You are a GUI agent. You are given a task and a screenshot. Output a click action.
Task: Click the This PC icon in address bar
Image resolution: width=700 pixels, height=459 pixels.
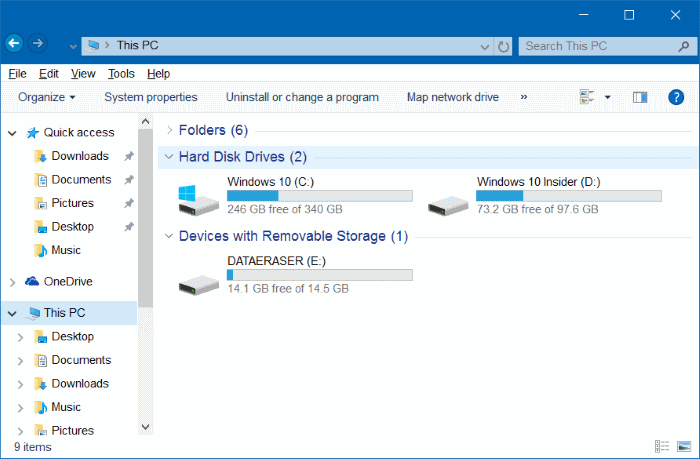(x=93, y=46)
